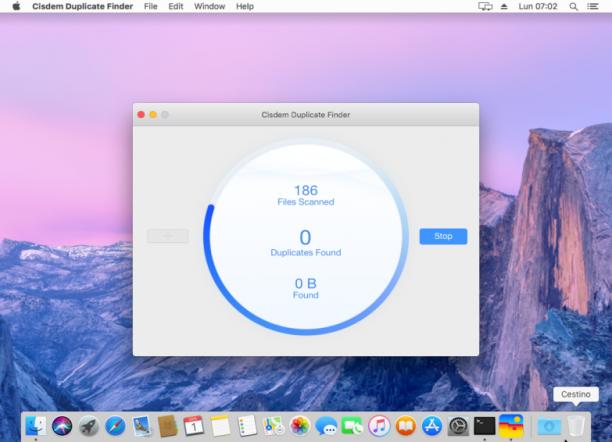Viewport: 612px width, 442px height.
Task: Open Reminders list icon in Dock
Action: click(247, 426)
